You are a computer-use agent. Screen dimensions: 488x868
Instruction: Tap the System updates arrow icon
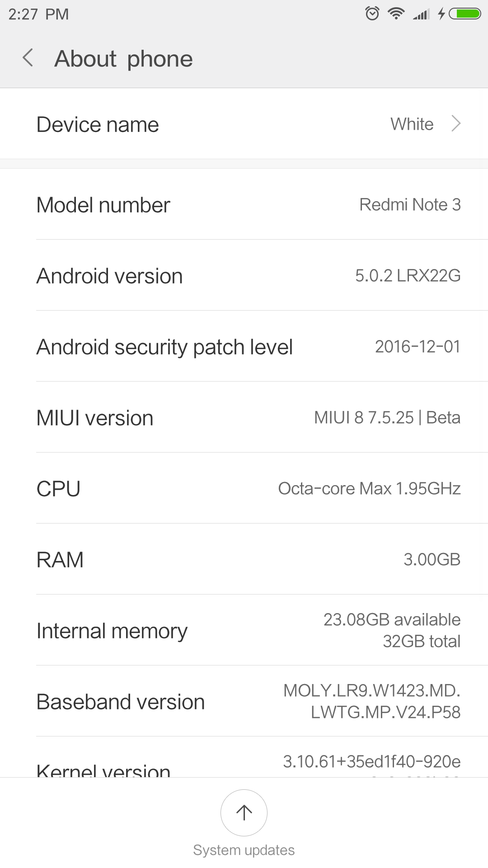pyautogui.click(x=244, y=812)
